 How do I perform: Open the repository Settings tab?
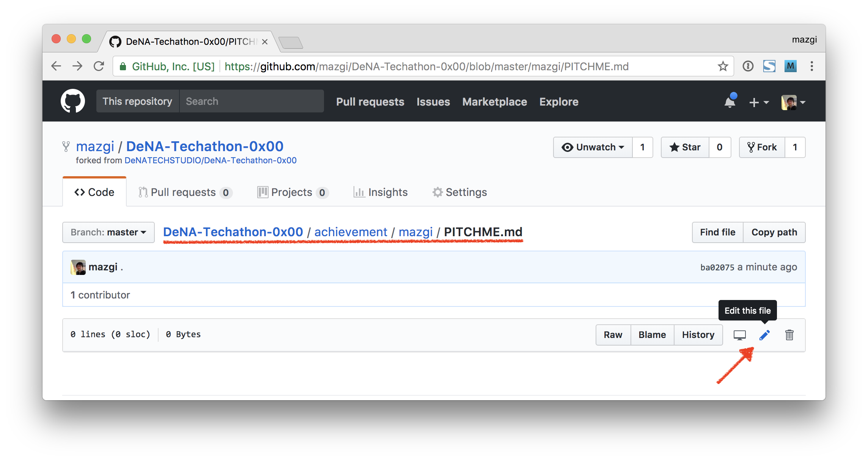pyautogui.click(x=459, y=193)
